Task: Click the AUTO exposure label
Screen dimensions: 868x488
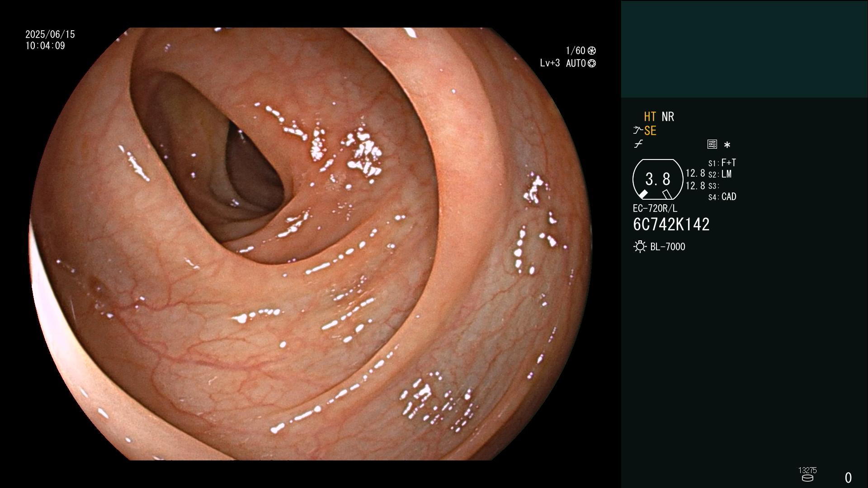Action: (x=576, y=63)
